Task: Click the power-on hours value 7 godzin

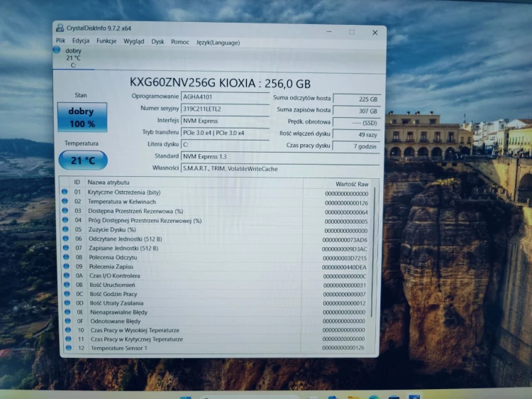Action: click(356, 146)
